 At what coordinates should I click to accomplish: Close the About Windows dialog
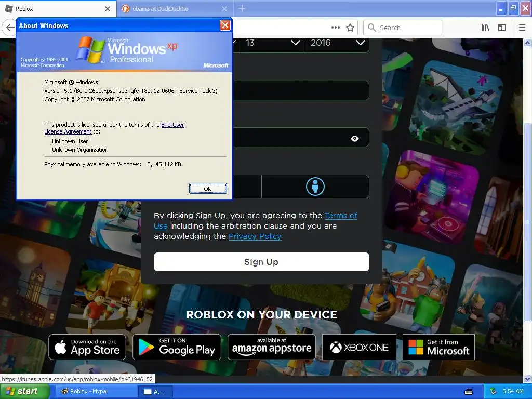(x=225, y=25)
